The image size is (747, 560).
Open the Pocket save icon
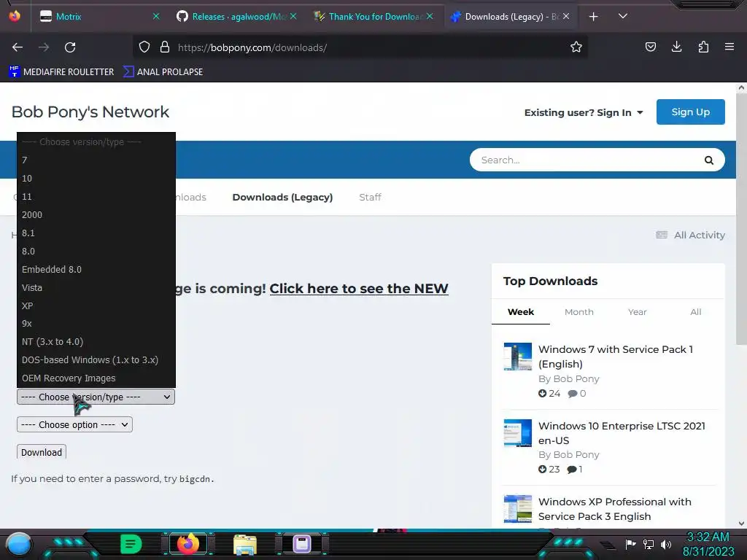coord(650,47)
